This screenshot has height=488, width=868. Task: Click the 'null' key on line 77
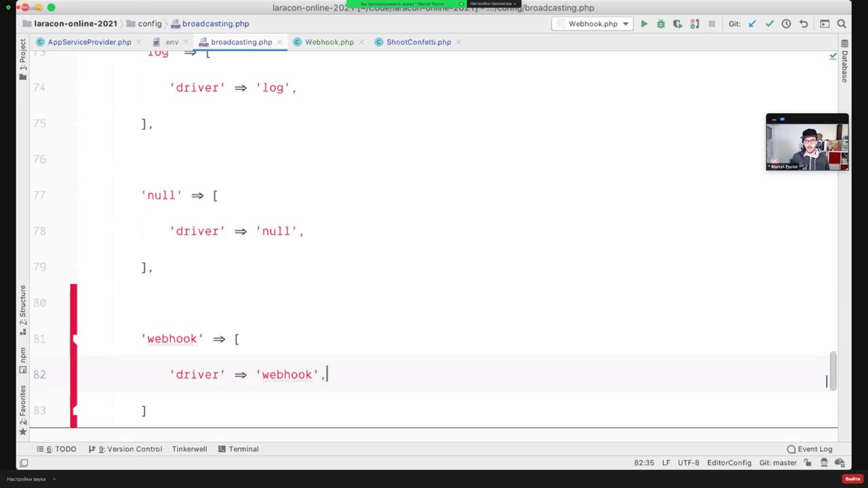click(161, 195)
